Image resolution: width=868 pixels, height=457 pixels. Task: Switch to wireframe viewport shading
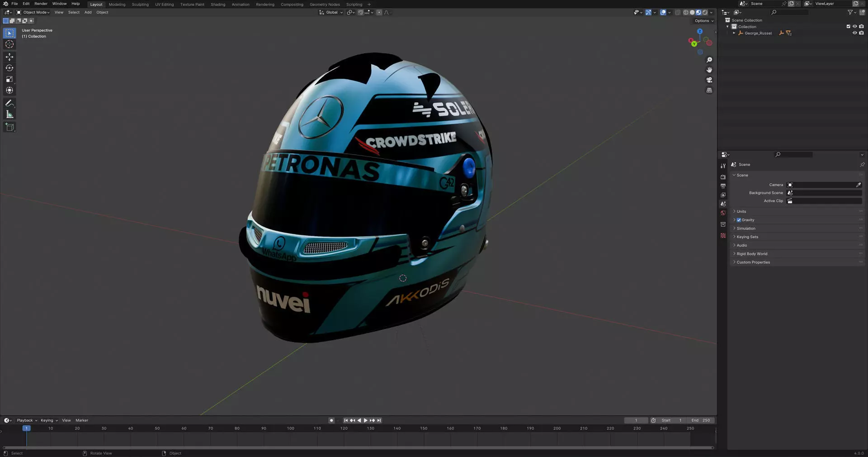pos(686,12)
